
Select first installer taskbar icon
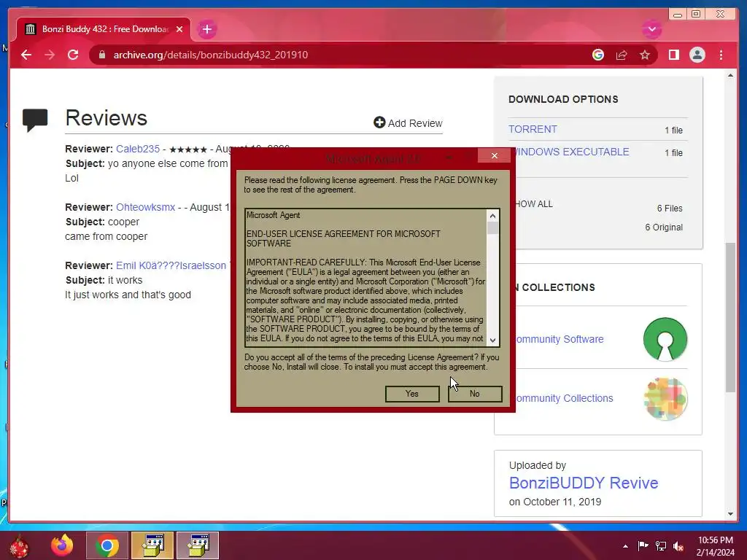click(x=152, y=545)
